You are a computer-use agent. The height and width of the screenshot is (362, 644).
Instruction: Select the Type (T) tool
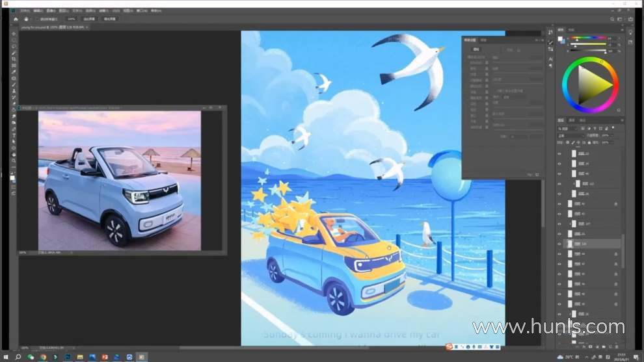(14, 135)
